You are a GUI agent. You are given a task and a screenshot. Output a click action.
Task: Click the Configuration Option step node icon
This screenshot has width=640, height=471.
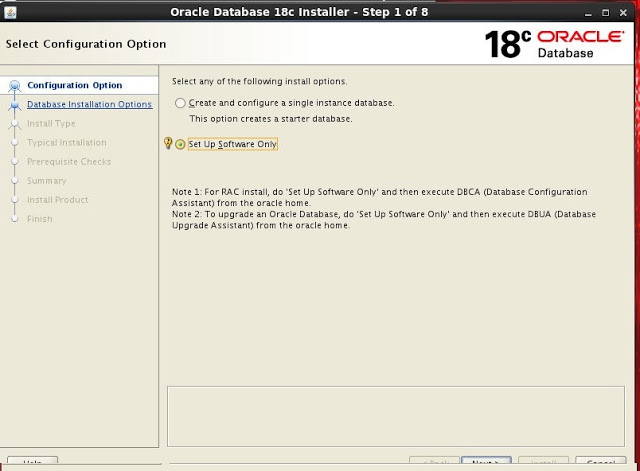click(14, 86)
